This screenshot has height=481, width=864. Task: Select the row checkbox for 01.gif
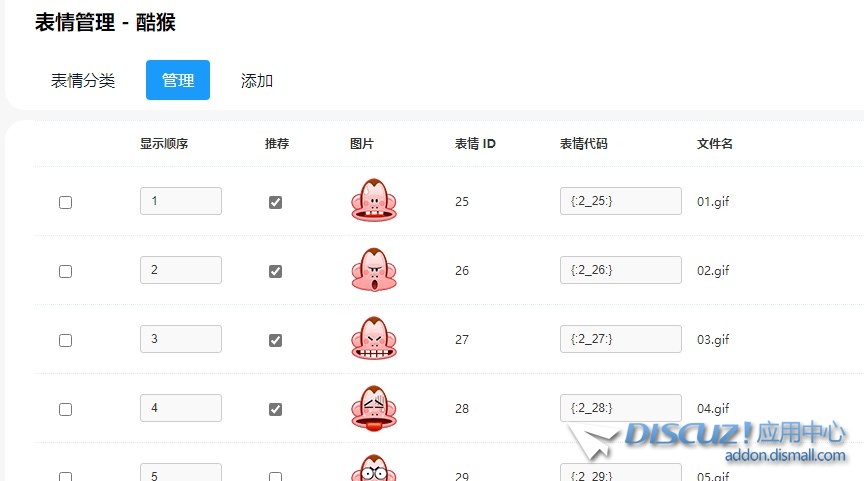pyautogui.click(x=66, y=202)
